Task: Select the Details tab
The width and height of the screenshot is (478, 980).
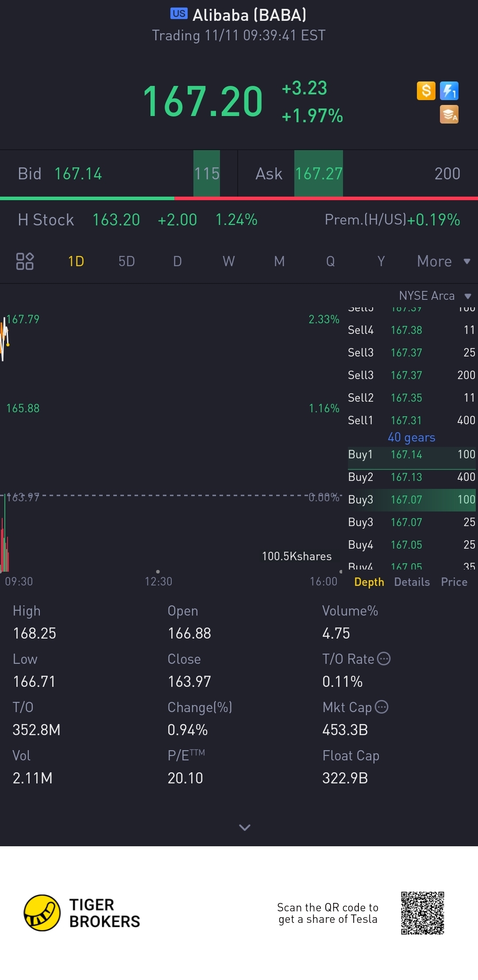Action: 412,582
